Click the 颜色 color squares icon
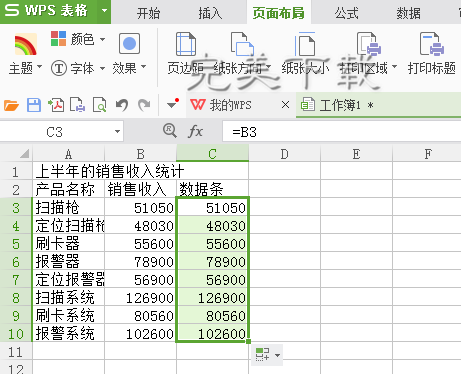This screenshot has height=374, width=461. (58, 39)
